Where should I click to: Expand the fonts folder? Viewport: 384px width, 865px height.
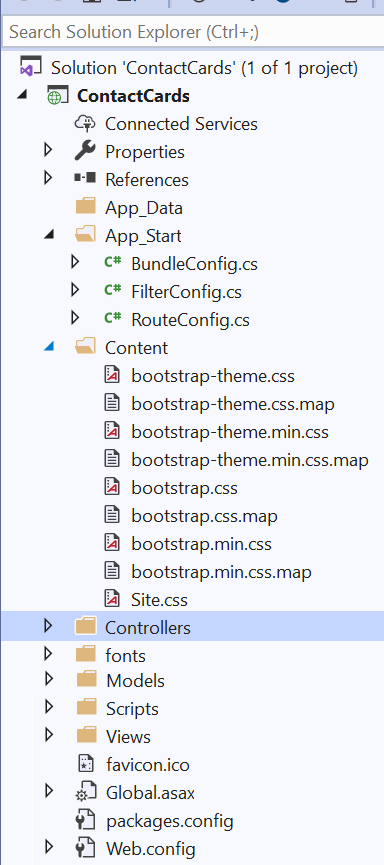coord(49,654)
